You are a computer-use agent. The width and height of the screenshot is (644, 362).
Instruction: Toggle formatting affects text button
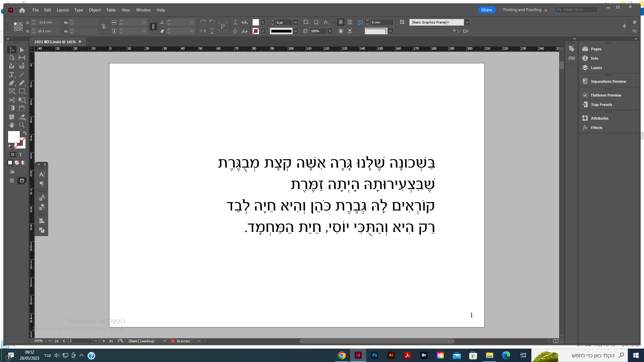point(20,155)
